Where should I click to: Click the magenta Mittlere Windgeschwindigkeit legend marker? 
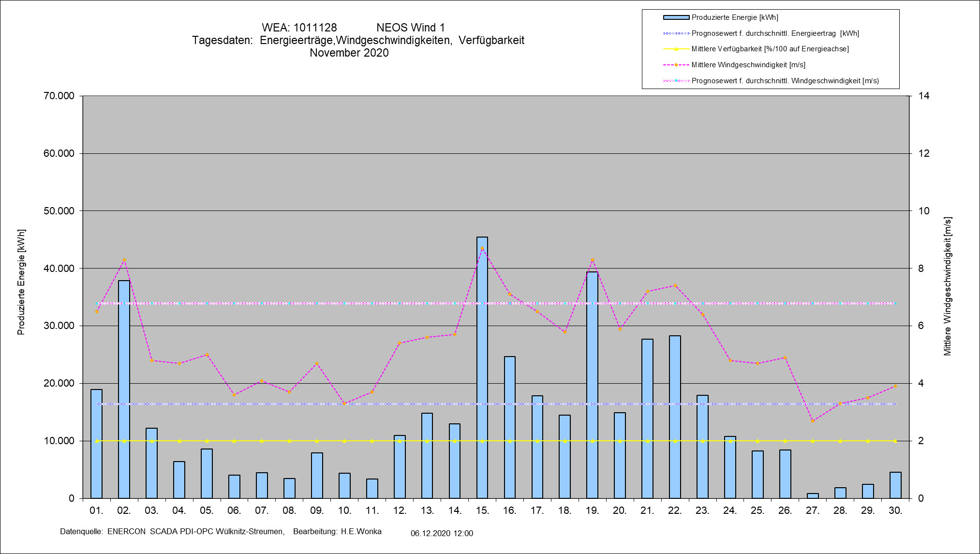click(676, 65)
